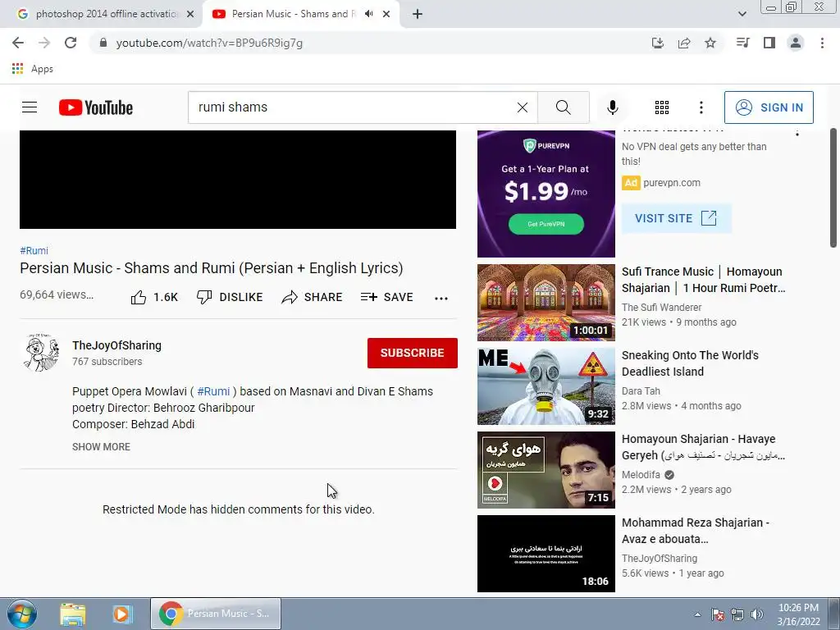The image size is (840, 630).
Task: Dislike the video with thumbs-down button
Action: [230, 297]
